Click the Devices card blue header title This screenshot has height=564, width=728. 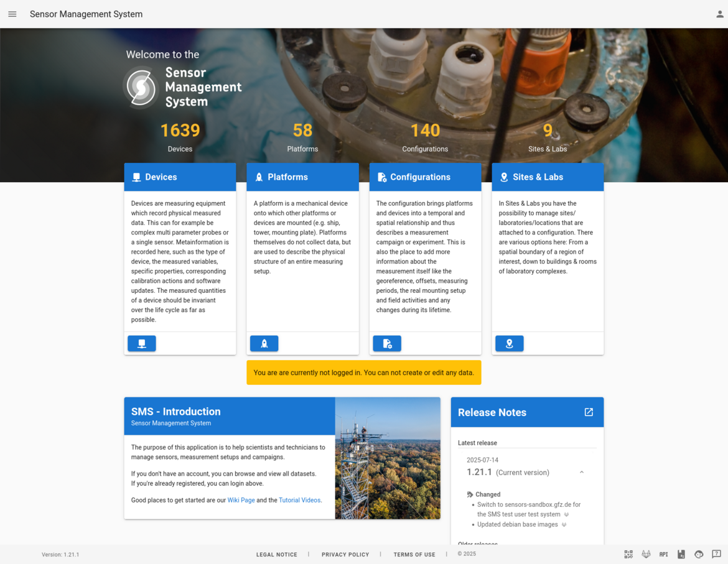pos(161,177)
